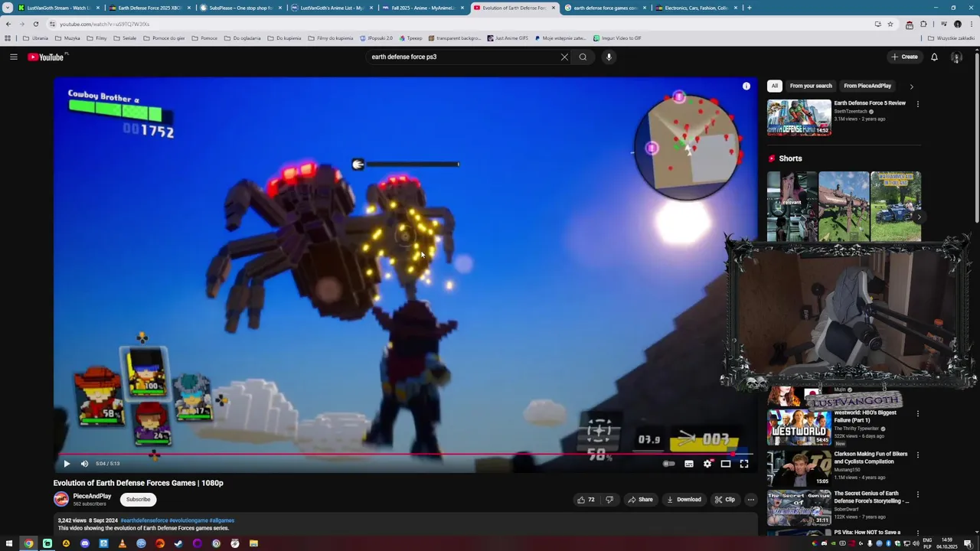Open a new browser tab

pyautogui.click(x=749, y=8)
